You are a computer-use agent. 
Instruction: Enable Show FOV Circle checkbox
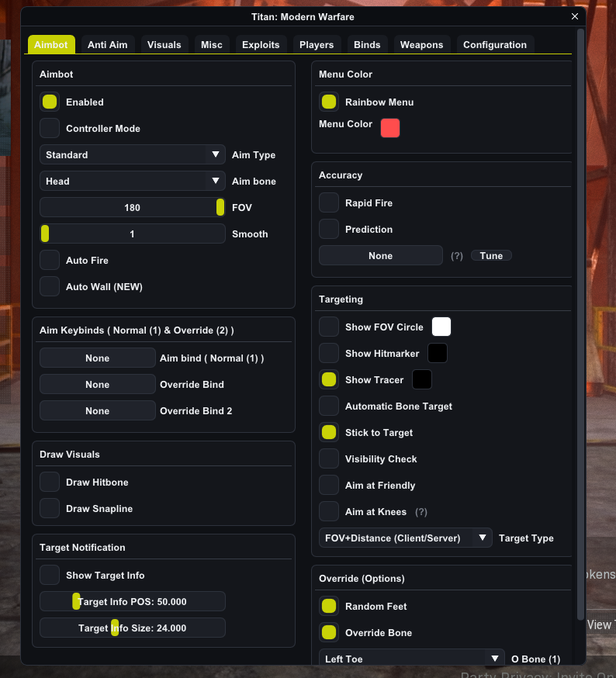click(x=329, y=327)
